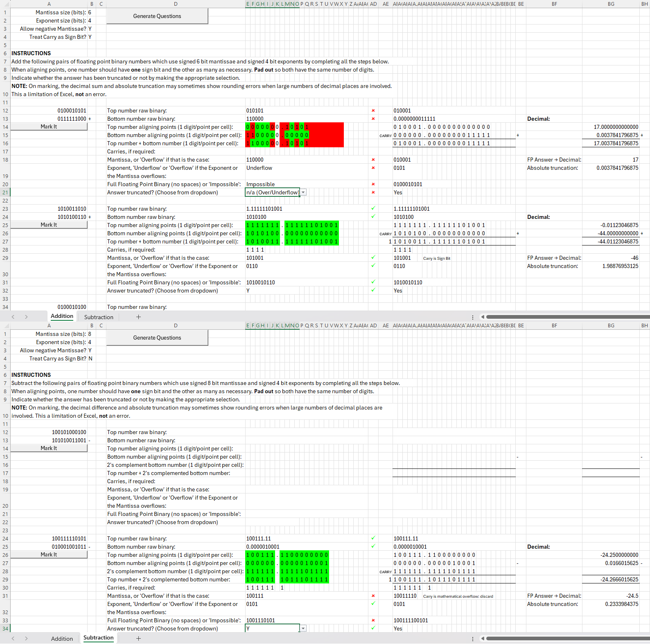This screenshot has height=644, width=650.
Task: Click Mark It below the 010001001011 - question
Action: click(49, 555)
